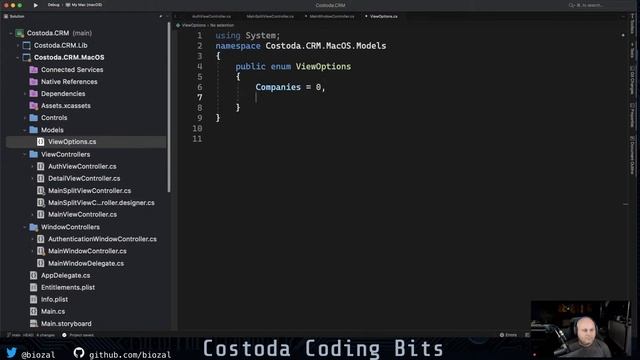Click the ViewOptions enum name in code

click(x=323, y=67)
